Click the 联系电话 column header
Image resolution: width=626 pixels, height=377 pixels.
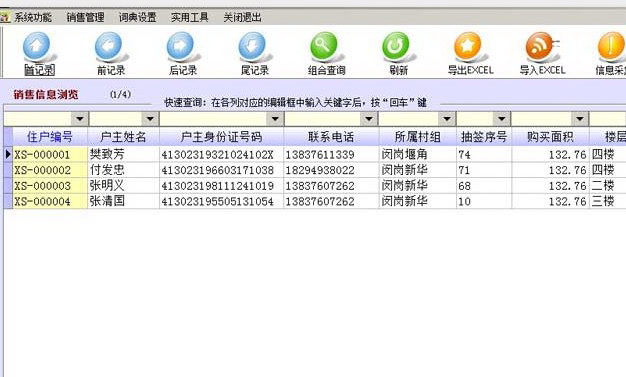point(331,137)
